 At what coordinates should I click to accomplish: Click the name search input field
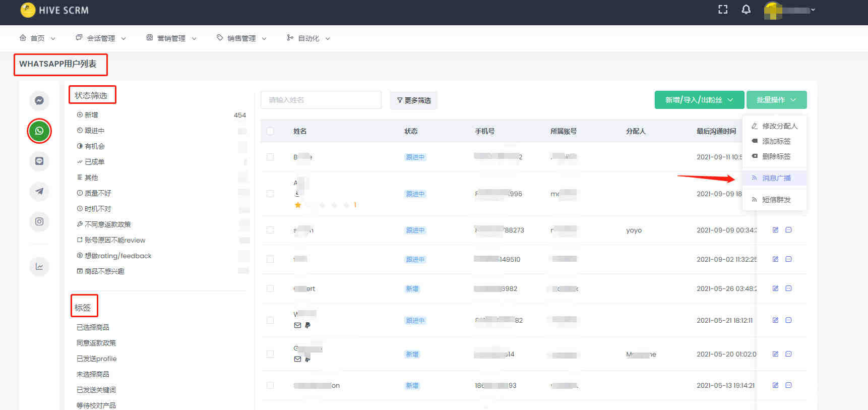click(x=321, y=100)
